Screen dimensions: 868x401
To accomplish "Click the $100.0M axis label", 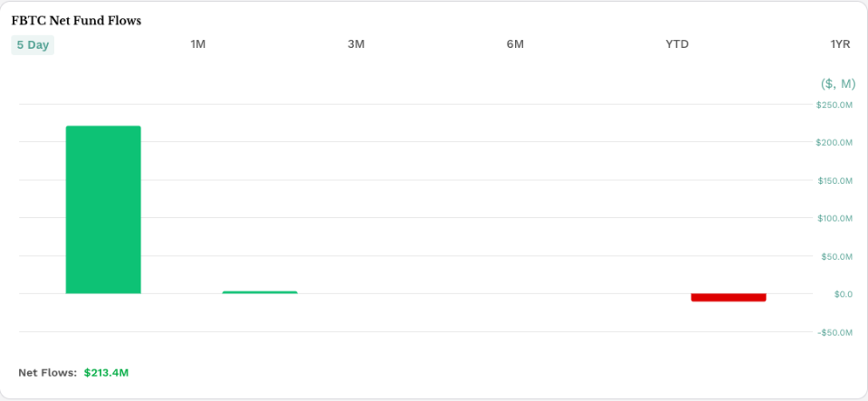I will [835, 219].
